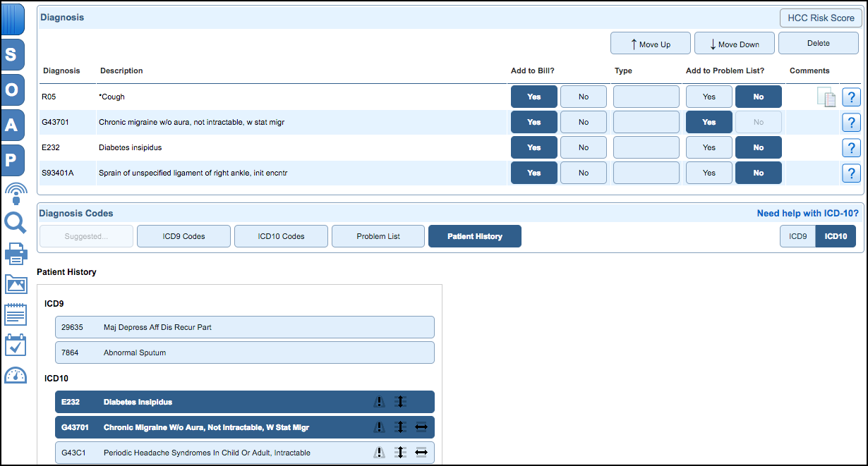Image resolution: width=868 pixels, height=466 pixels.
Task: Set Add to Bill to No for R05
Action: tap(583, 97)
